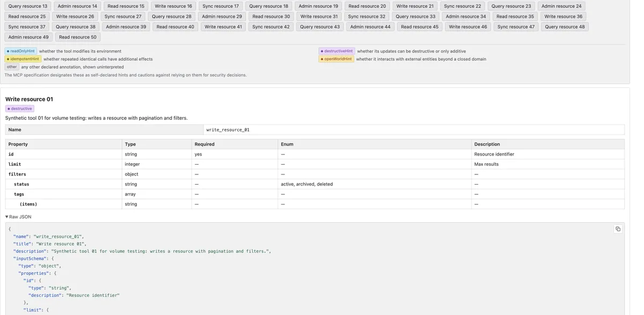Image resolution: width=644 pixels, height=315 pixels.
Task: Select the Admin resource 14 tool
Action: coord(77,6)
